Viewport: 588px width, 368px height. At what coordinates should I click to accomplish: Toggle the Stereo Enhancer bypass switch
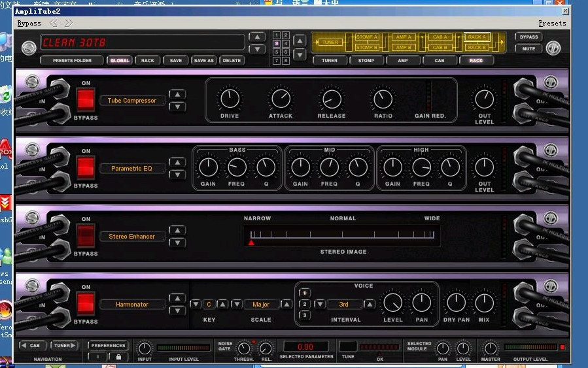[x=86, y=236]
